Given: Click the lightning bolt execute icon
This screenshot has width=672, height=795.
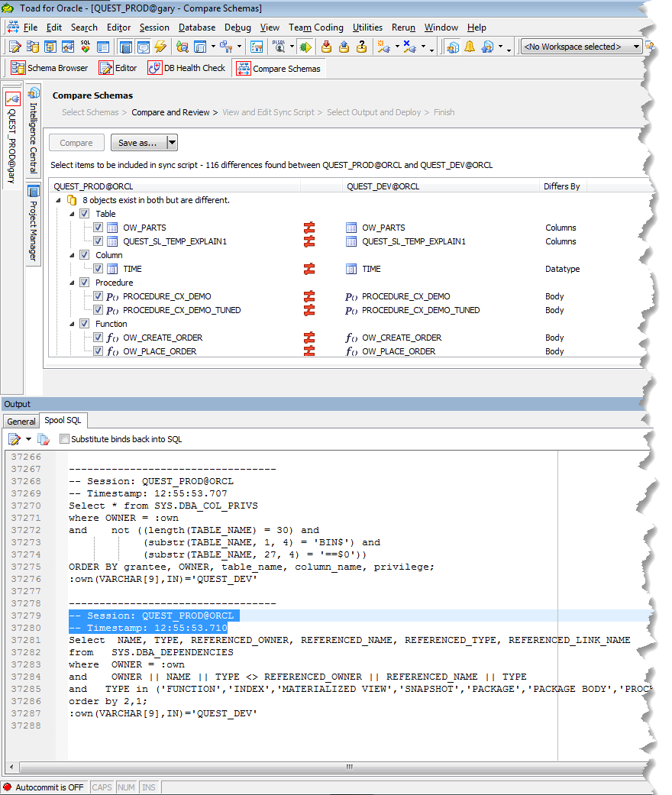Looking at the screenshot, I should pyautogui.click(x=161, y=47).
